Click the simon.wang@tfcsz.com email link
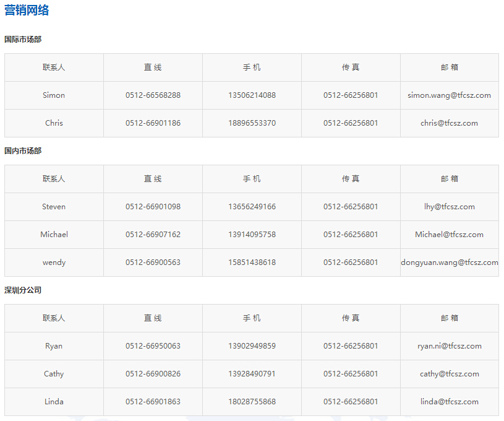This screenshot has width=504, height=421. coord(449,95)
